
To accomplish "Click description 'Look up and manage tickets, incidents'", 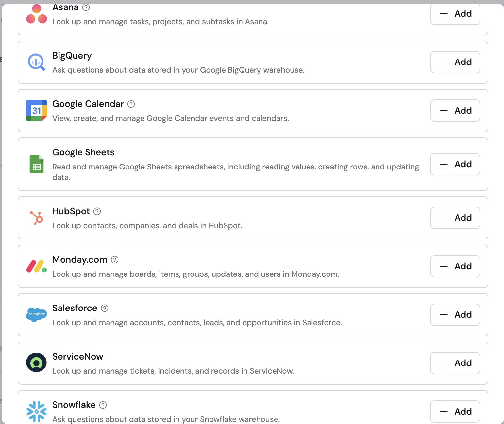I will click(173, 371).
